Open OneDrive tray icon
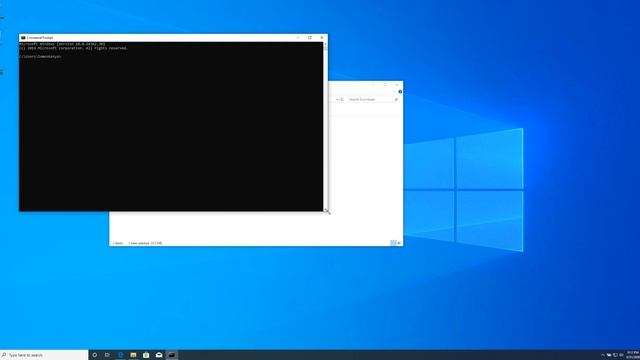 609,355
